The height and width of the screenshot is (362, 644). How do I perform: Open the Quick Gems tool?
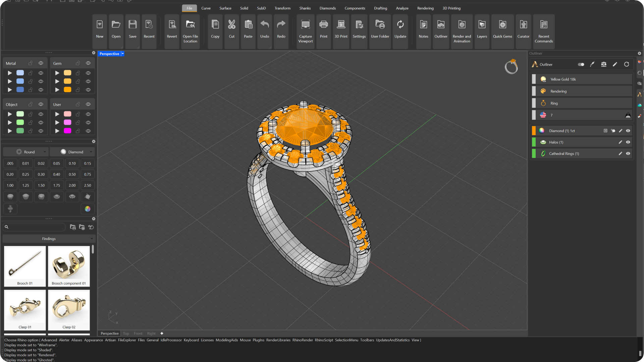(x=502, y=25)
